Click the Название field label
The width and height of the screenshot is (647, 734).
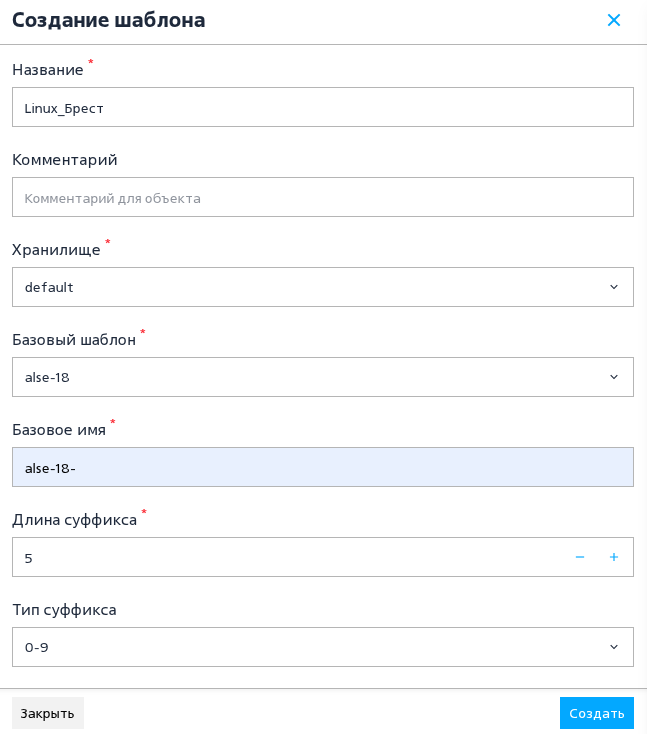(x=48, y=70)
